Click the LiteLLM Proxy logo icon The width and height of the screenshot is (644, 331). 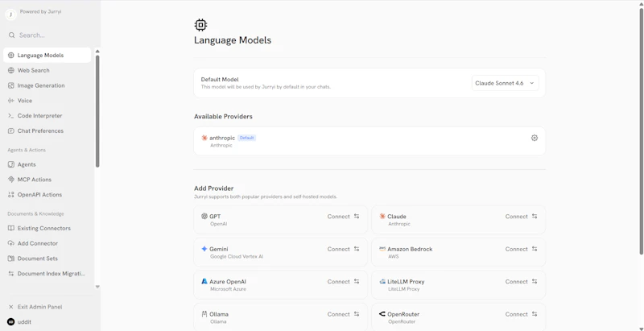pyautogui.click(x=382, y=281)
